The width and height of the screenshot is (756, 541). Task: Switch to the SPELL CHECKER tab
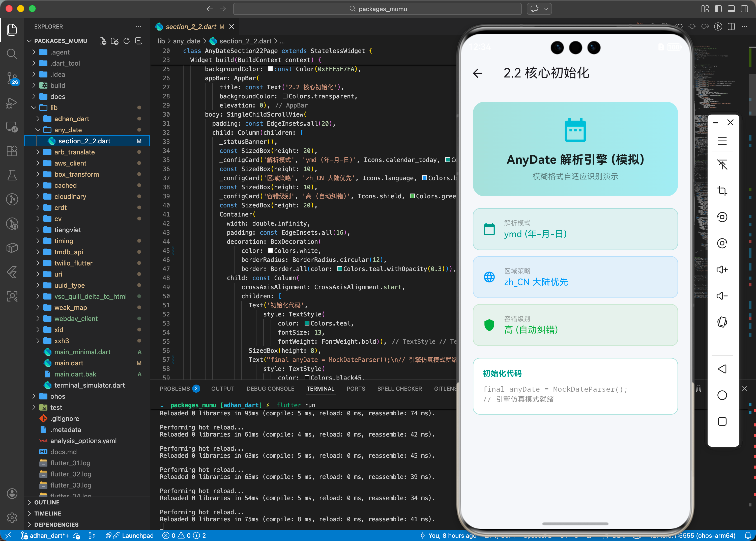click(x=399, y=388)
